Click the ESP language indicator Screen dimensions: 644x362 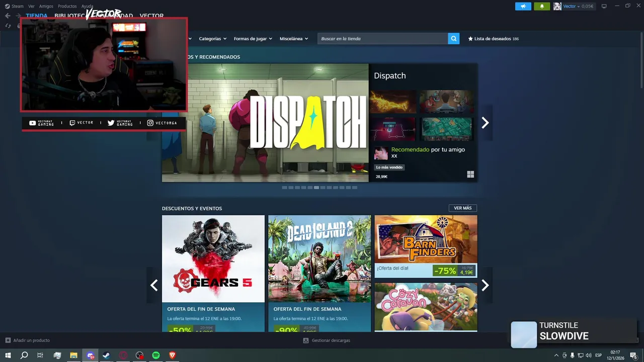[x=599, y=355]
